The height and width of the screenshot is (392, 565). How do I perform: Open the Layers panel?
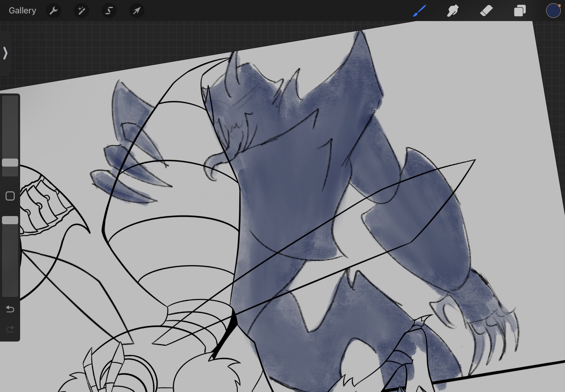(x=520, y=11)
